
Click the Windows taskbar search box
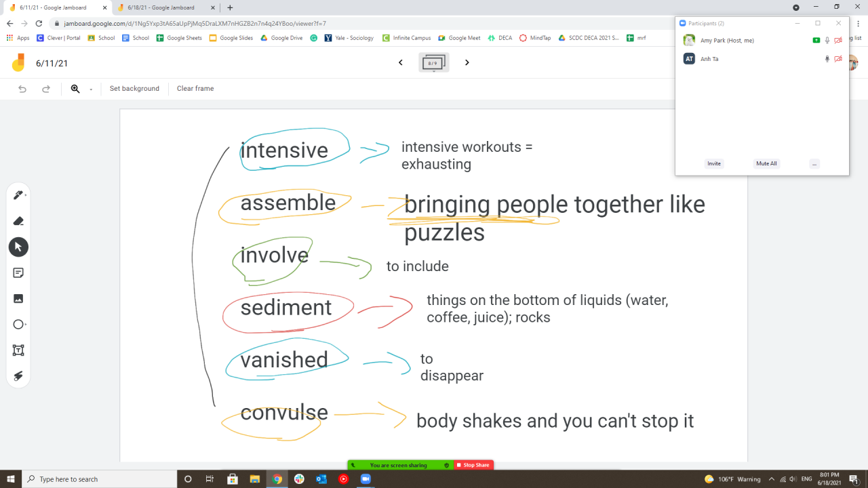coord(100,479)
